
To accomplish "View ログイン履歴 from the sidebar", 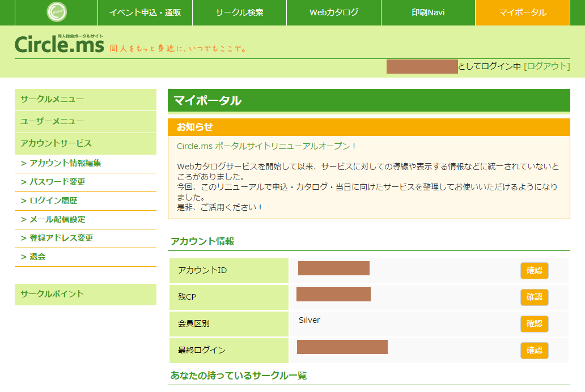I will click(86, 201).
